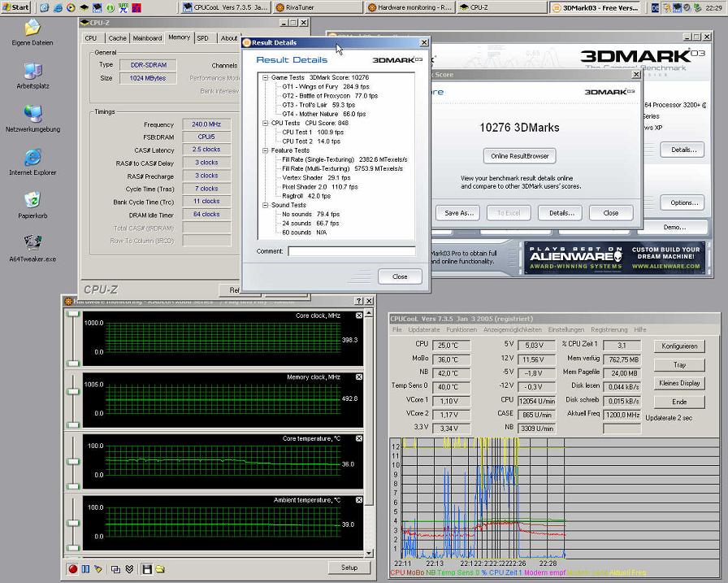Screen dimensions: 728x583
Task: Click the Konfigurieren button in CPUCool
Action: pyautogui.click(x=679, y=346)
